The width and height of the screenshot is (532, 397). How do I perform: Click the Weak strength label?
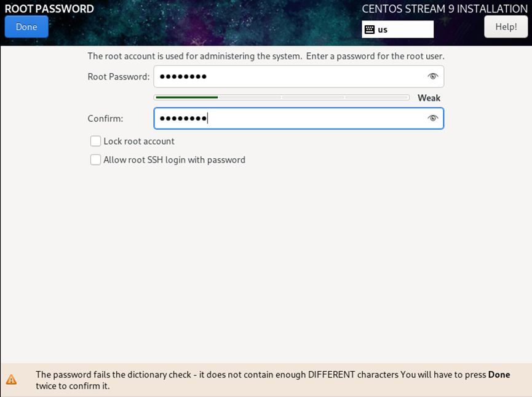coord(429,98)
